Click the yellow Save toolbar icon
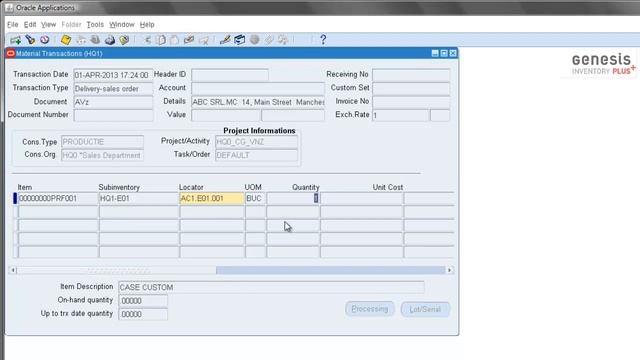This screenshot has height=360, width=640. (66, 40)
